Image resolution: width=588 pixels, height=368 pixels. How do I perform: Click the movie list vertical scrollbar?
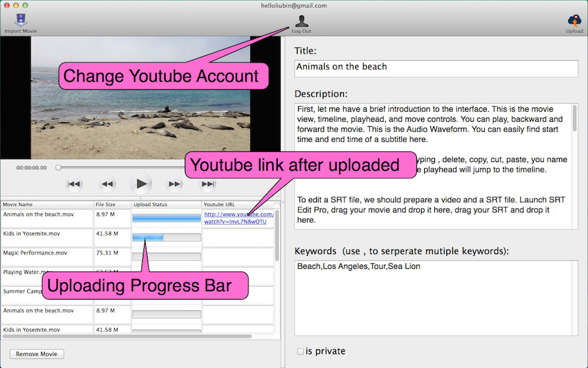tap(277, 235)
